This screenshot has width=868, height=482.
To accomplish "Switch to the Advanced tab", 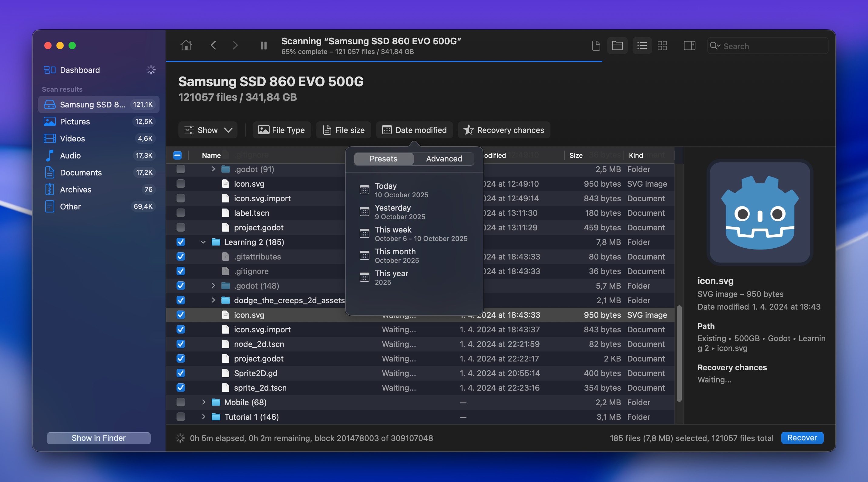I will (x=444, y=158).
